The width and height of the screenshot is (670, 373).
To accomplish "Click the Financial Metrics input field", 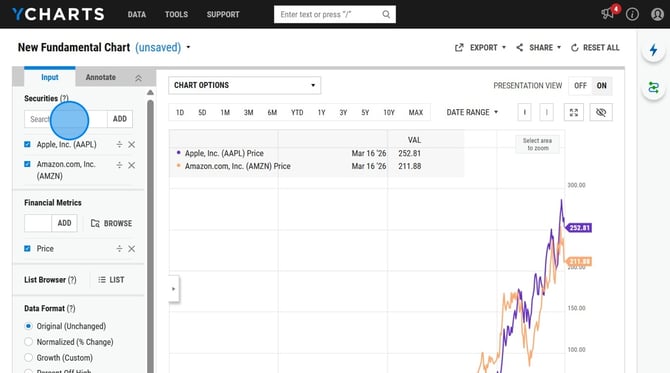I will 38,223.
